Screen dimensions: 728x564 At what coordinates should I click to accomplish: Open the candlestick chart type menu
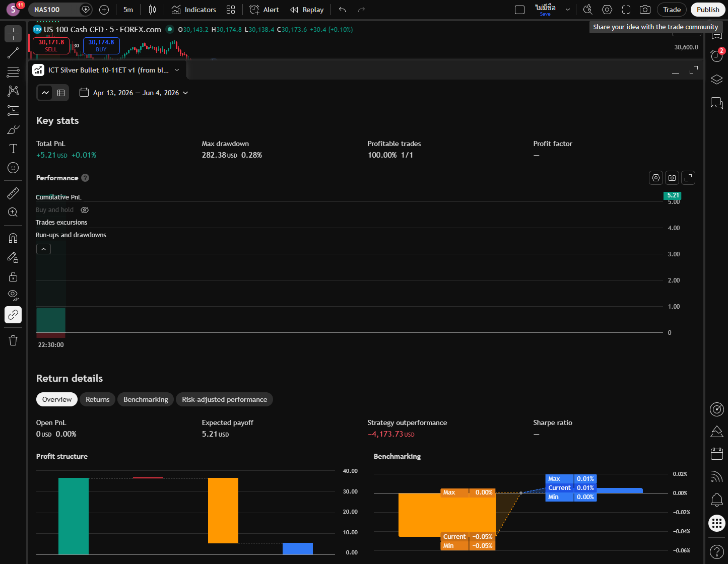pos(153,10)
